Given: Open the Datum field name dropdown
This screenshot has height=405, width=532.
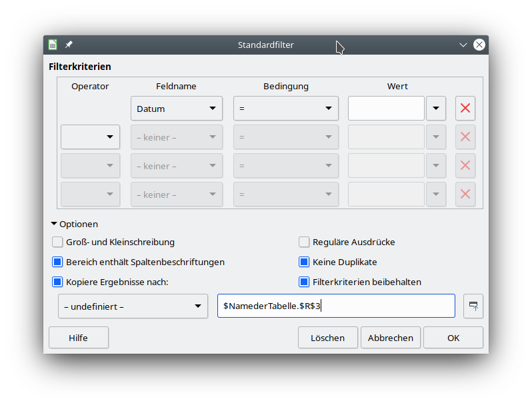Looking at the screenshot, I should [176, 108].
